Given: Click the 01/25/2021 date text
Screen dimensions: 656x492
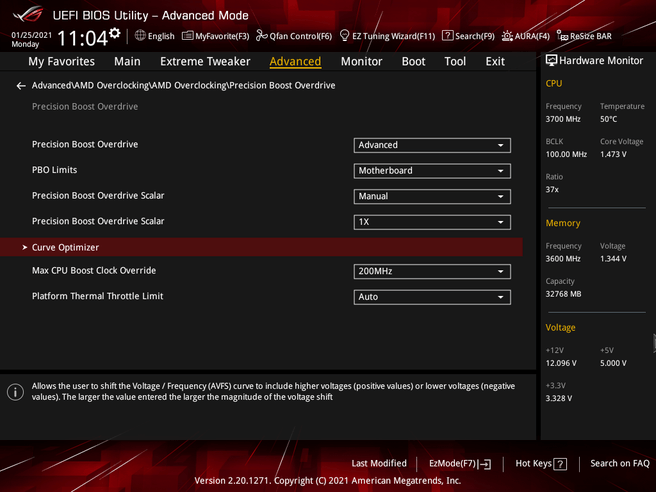Looking at the screenshot, I should click(x=32, y=35).
